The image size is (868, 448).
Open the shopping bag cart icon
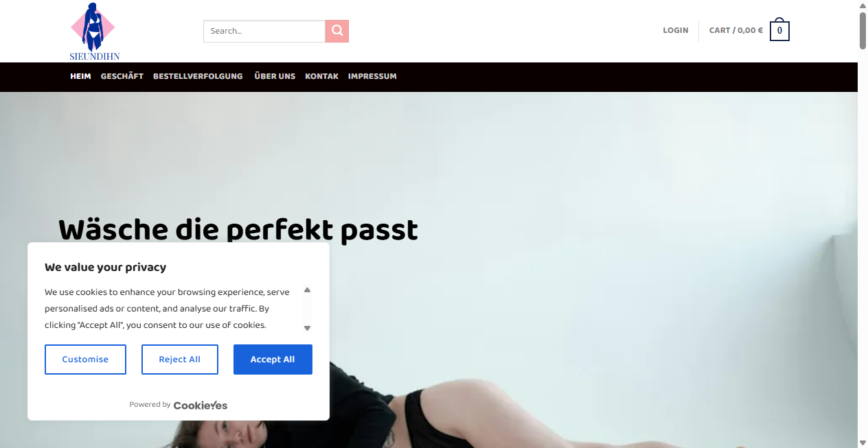(779, 30)
